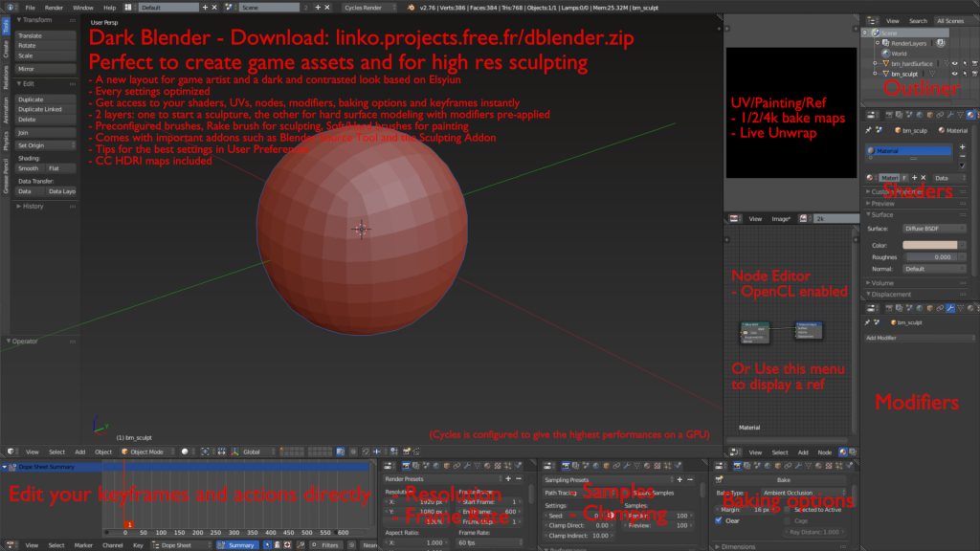Open the File menu

pyautogui.click(x=30, y=8)
